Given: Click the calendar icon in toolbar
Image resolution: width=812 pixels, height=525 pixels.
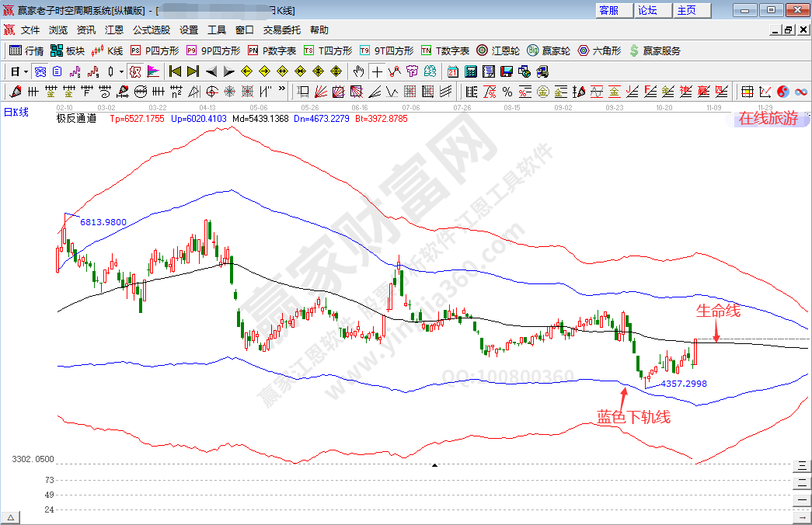Looking at the screenshot, I should pos(453,71).
